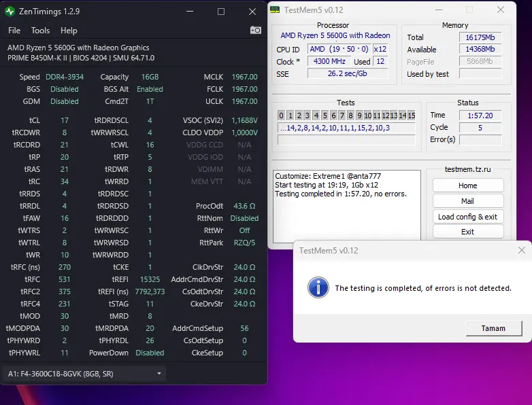Click the tREFI value 15325
The height and width of the screenshot is (405, 532).
[150, 279]
